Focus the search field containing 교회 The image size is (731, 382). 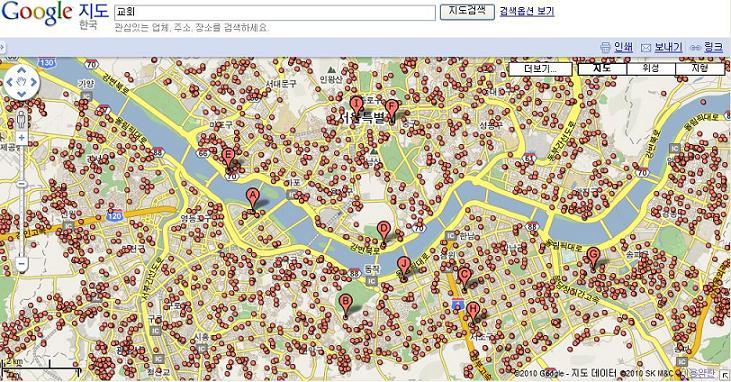coord(275,13)
